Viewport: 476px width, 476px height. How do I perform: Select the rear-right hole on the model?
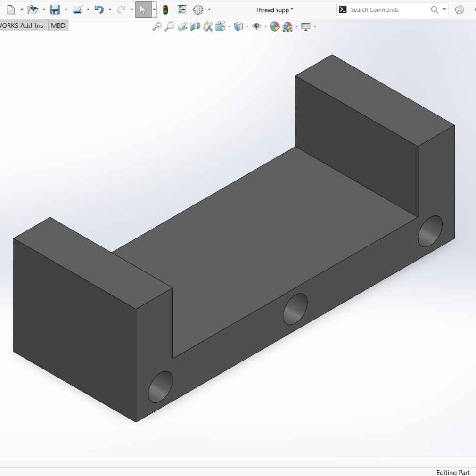click(x=430, y=231)
